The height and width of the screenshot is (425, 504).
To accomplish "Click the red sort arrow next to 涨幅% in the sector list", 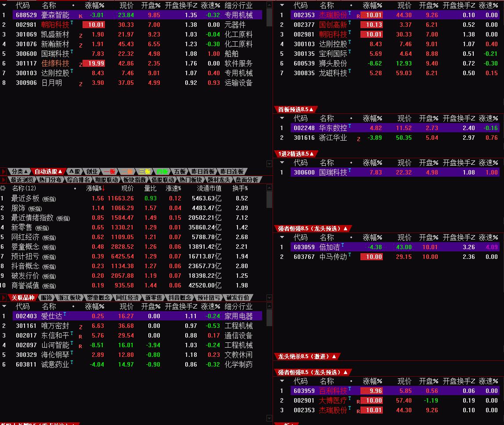I will coord(104,189).
